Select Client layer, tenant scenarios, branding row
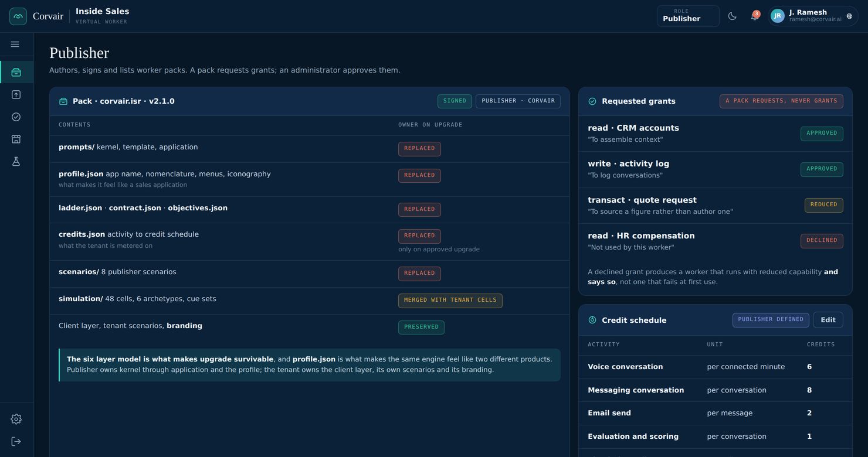The image size is (868, 457). (x=310, y=328)
